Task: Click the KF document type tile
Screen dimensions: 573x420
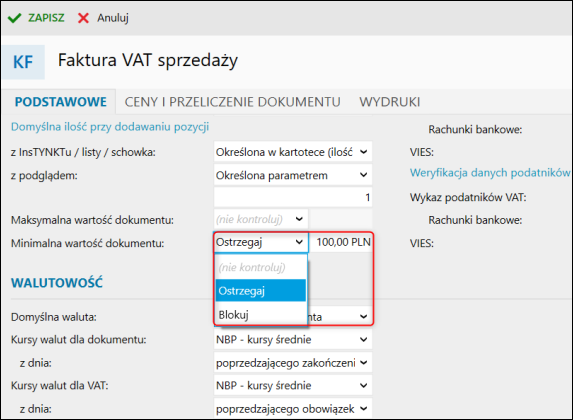Action: 23,62
